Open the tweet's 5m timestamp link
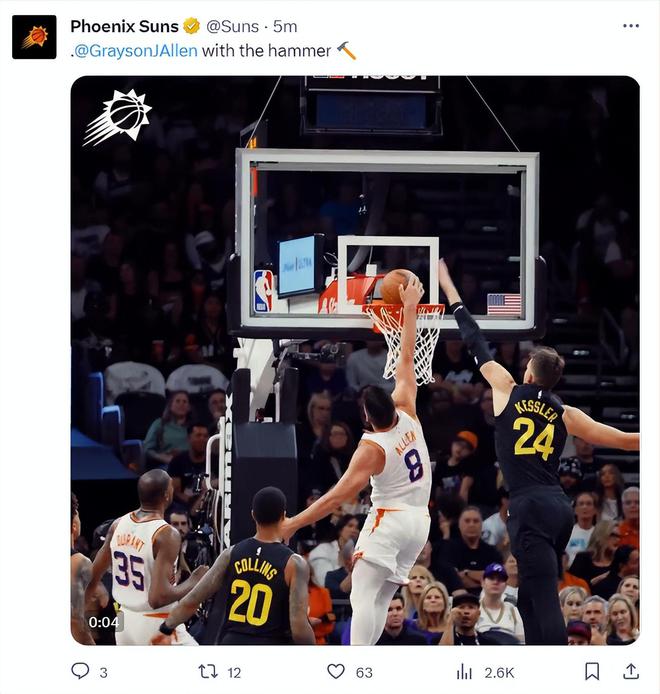 pos(285,26)
